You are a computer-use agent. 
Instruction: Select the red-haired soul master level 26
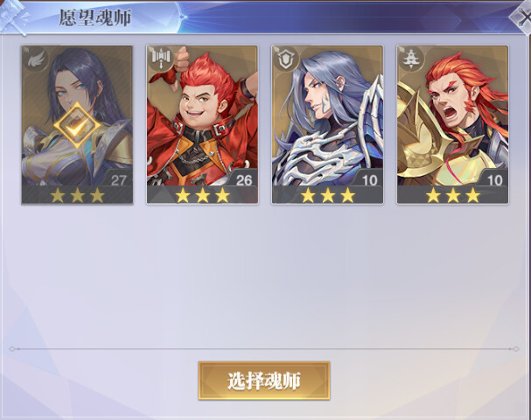coord(202,125)
